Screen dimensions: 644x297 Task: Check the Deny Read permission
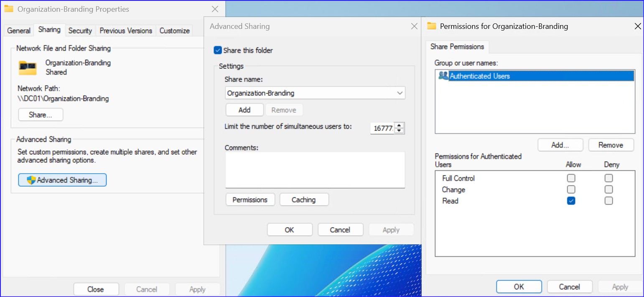tap(608, 201)
